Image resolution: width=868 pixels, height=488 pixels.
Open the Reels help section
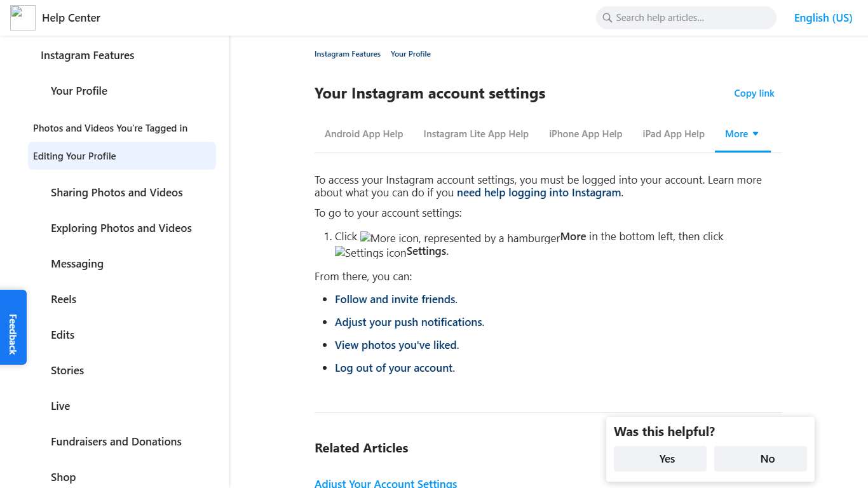63,299
